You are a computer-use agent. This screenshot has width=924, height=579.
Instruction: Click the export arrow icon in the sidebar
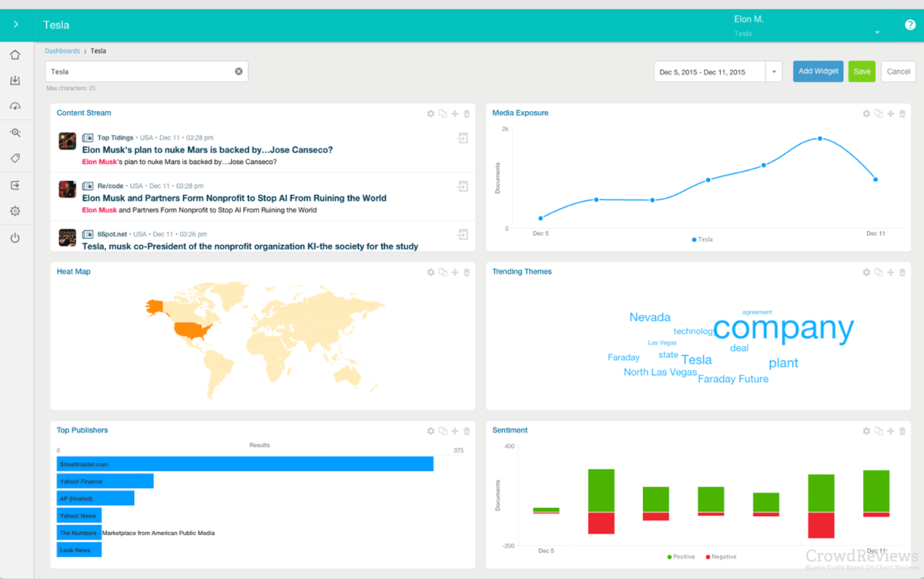[15, 186]
